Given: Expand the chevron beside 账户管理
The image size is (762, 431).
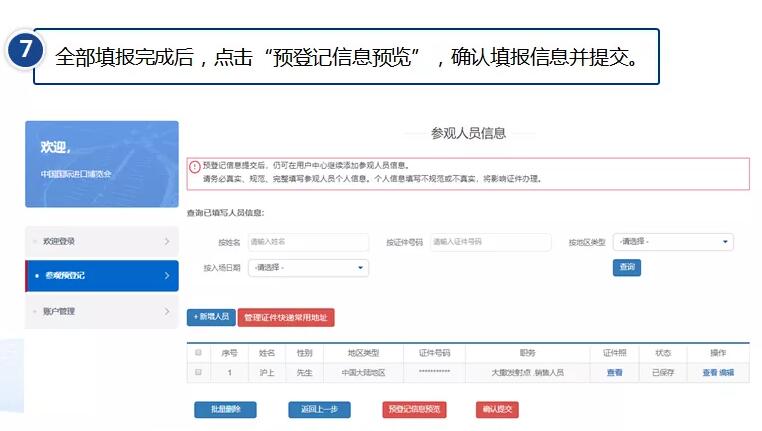Looking at the screenshot, I should click(167, 311).
